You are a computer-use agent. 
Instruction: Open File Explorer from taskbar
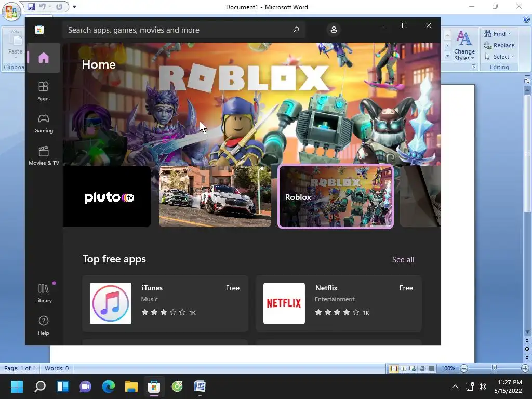point(131,387)
